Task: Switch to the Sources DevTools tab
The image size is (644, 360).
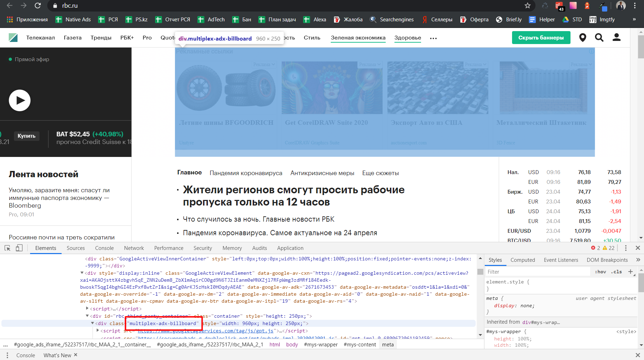Action: coord(76,248)
